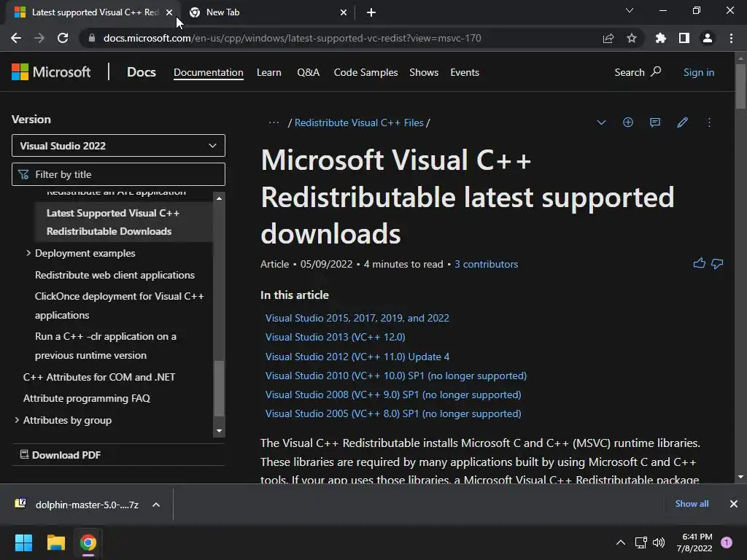This screenshot has width=747, height=560.
Task: Open File Explorer from taskbar
Action: [55, 542]
